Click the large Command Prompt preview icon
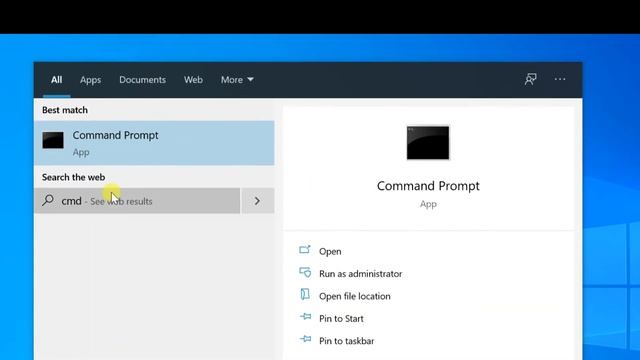 [x=428, y=142]
